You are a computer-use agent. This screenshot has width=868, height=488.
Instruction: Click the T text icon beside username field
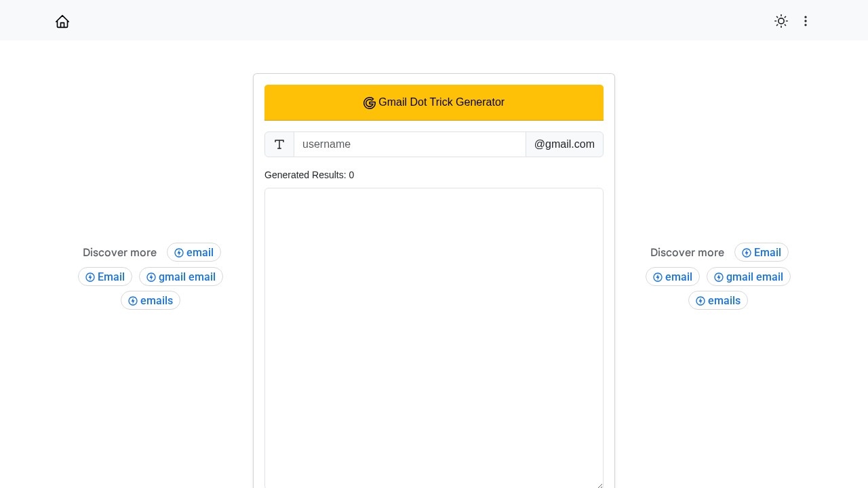(279, 144)
